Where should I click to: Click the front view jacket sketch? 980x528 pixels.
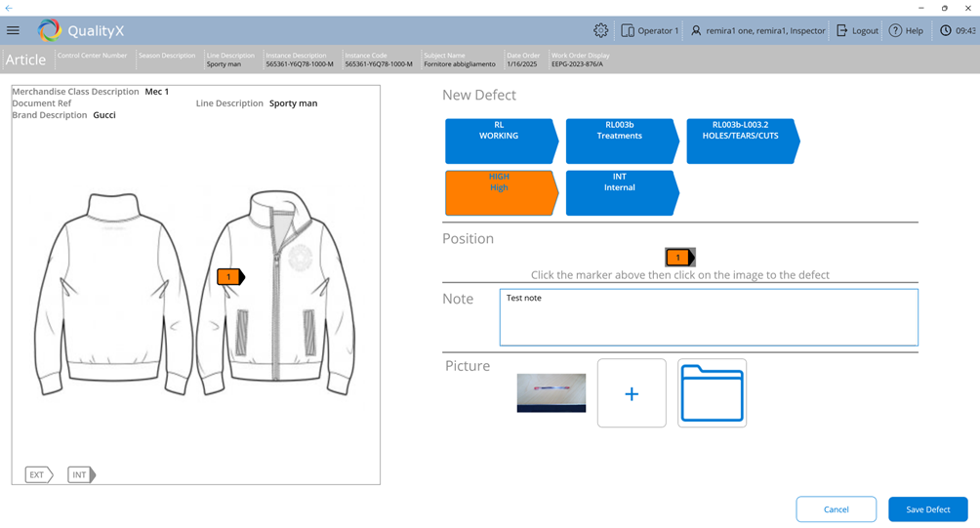pyautogui.click(x=276, y=293)
